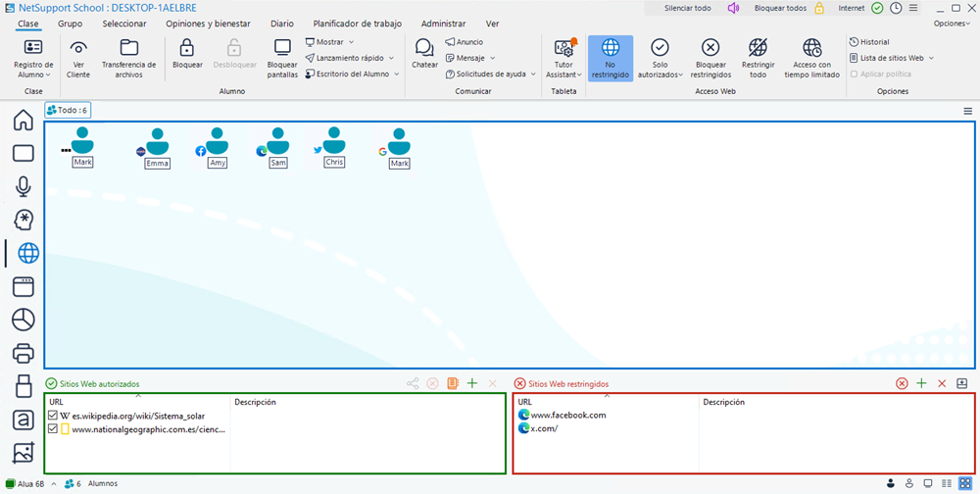The image size is (980, 494).
Task: Open the Application window view in the sidebar
Action: (24, 286)
